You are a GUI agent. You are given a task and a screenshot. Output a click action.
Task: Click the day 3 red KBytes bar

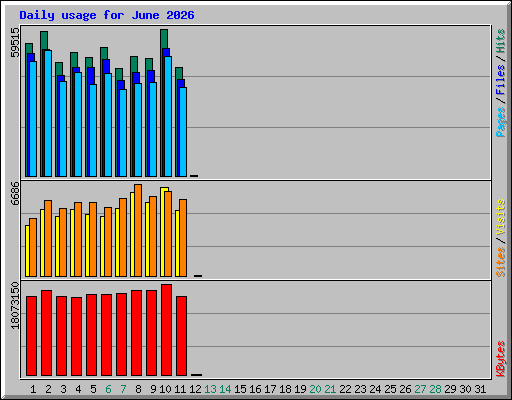(x=61, y=336)
